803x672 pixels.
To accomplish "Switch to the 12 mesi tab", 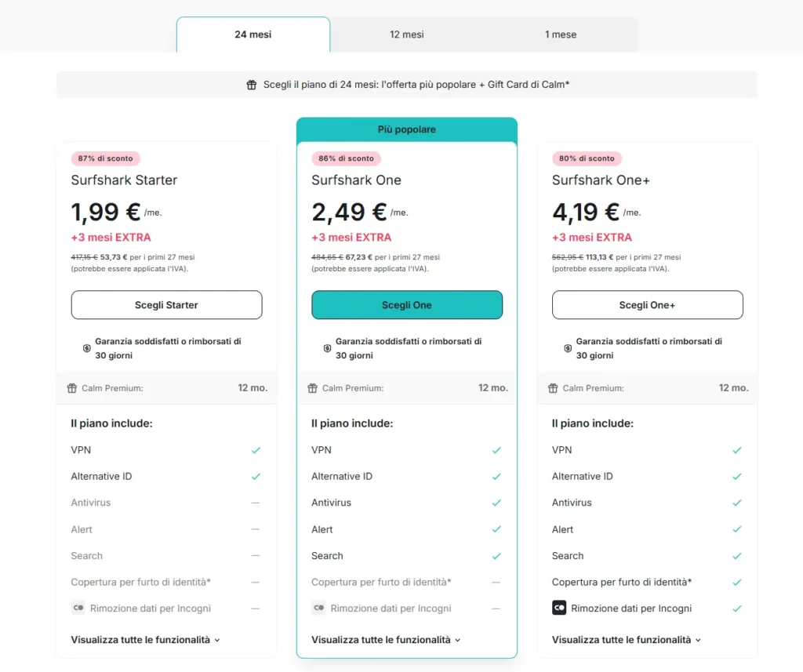I will [x=406, y=34].
